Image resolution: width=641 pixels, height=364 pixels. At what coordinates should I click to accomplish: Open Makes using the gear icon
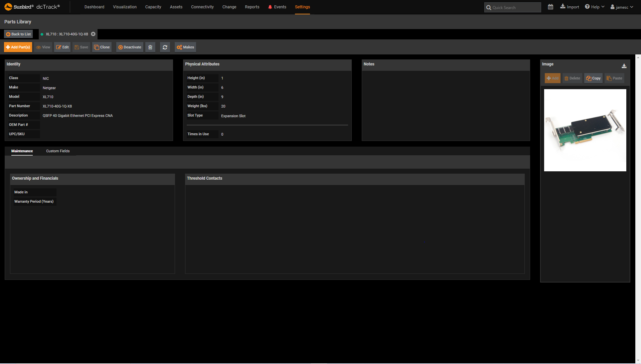point(185,47)
